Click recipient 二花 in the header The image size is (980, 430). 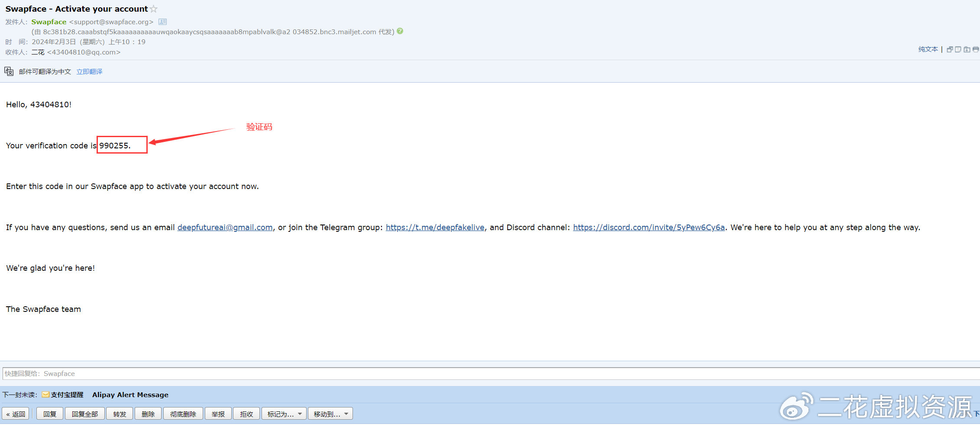[x=38, y=52]
